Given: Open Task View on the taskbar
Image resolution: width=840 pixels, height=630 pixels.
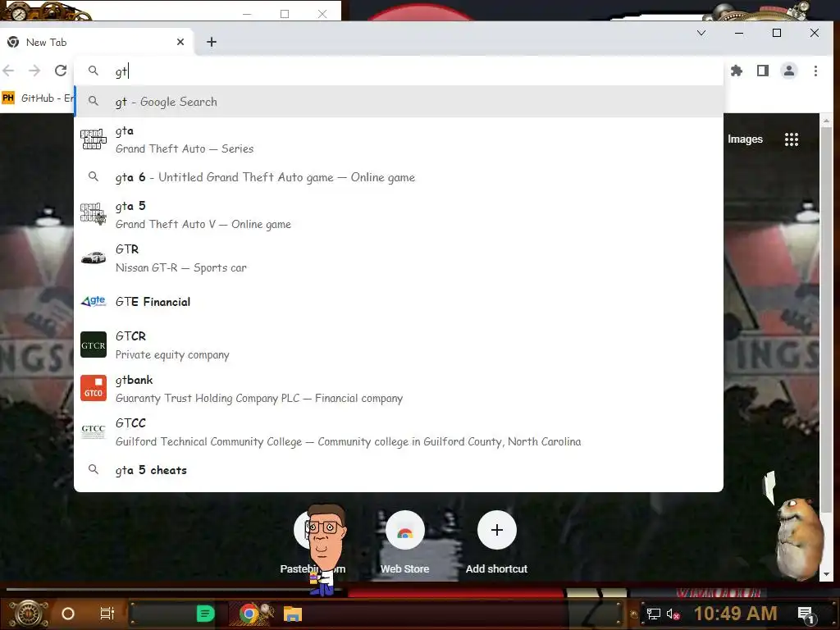Looking at the screenshot, I should 107,614.
